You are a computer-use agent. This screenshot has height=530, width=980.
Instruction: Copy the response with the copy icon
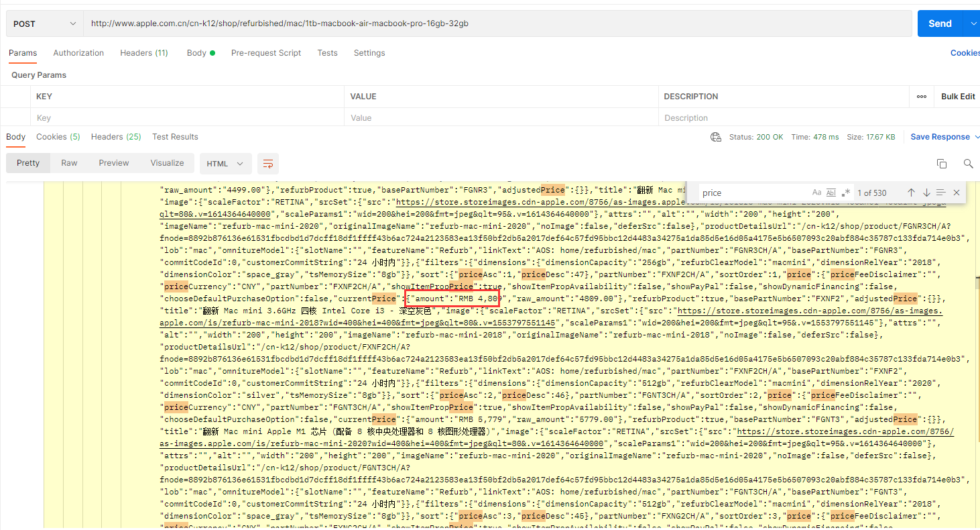[942, 164]
